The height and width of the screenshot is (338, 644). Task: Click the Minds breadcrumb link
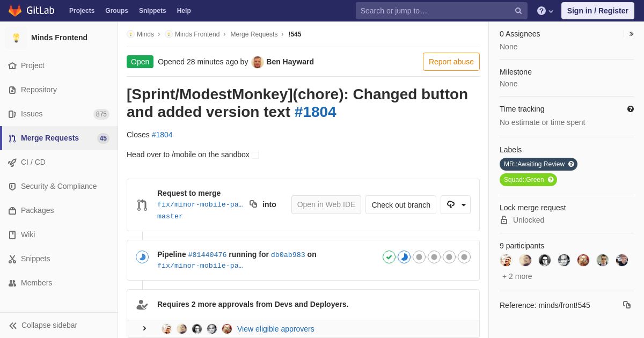tap(145, 34)
